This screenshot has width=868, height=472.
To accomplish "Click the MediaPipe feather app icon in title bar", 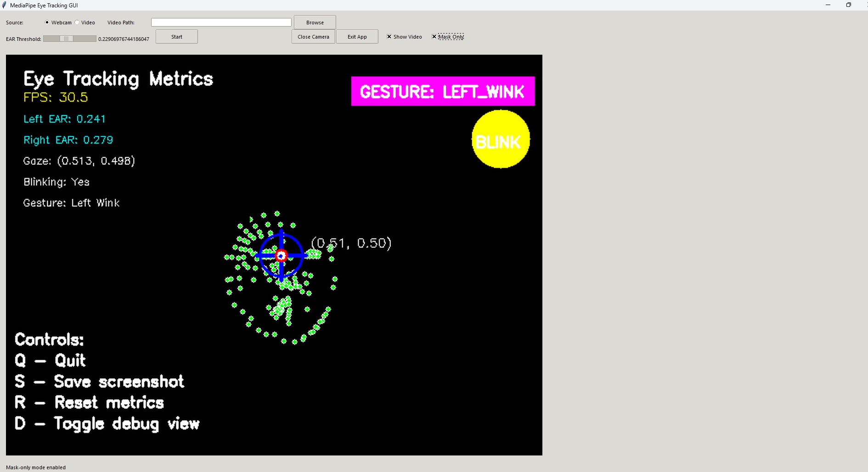I will click(x=5, y=5).
